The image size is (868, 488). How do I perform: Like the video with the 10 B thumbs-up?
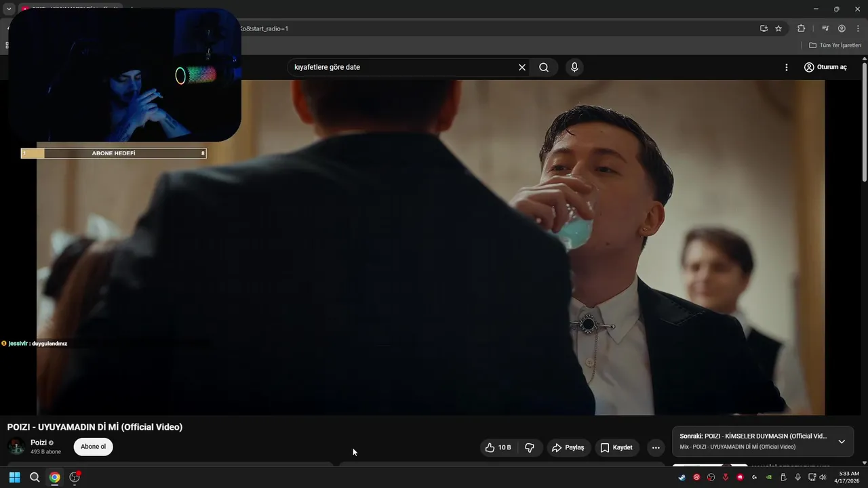(498, 447)
